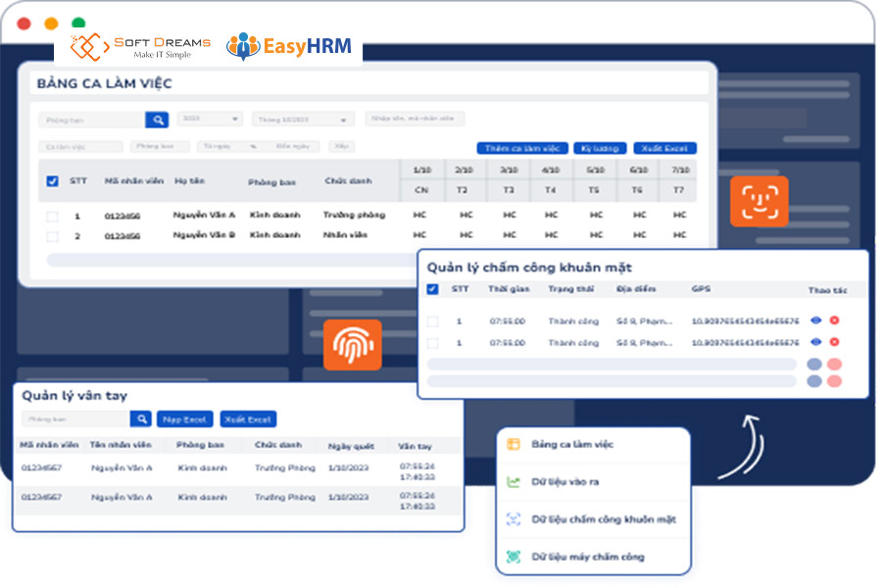
Task: Click search icon in Quản lý vân tay
Action: [x=141, y=419]
